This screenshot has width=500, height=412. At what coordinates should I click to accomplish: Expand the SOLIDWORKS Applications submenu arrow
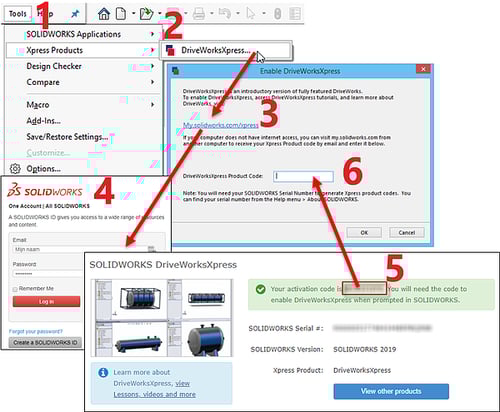[152, 34]
